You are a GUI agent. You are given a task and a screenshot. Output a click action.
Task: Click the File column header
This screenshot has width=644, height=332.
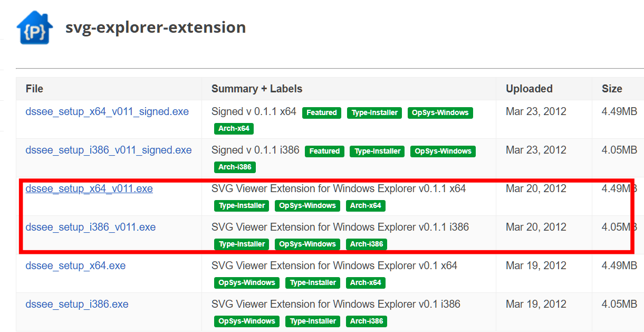coord(34,89)
